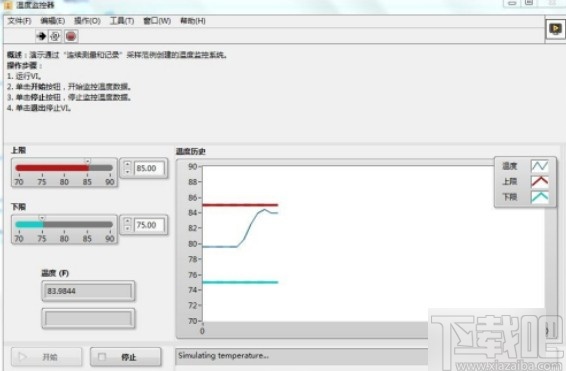Click the Simulating temperature status text
The width and height of the screenshot is (566, 371).
[x=223, y=355]
